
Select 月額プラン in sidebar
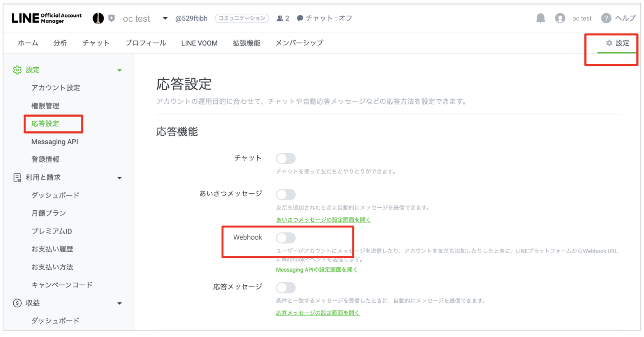(49, 213)
